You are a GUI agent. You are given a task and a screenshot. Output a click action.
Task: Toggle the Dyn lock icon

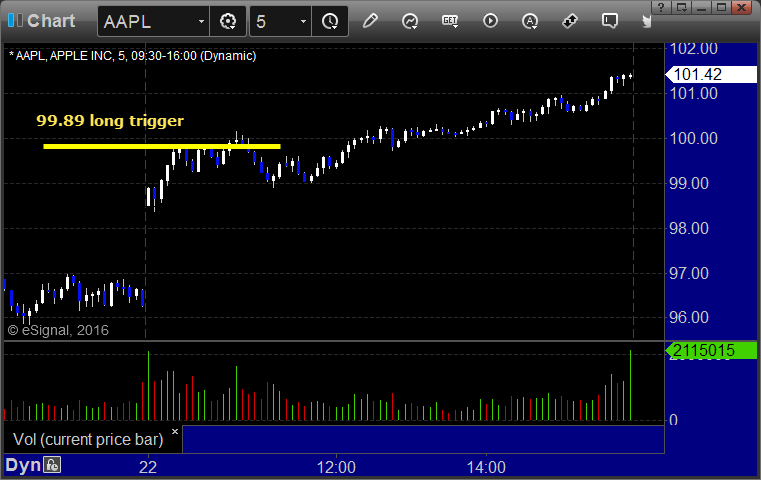tap(52, 465)
